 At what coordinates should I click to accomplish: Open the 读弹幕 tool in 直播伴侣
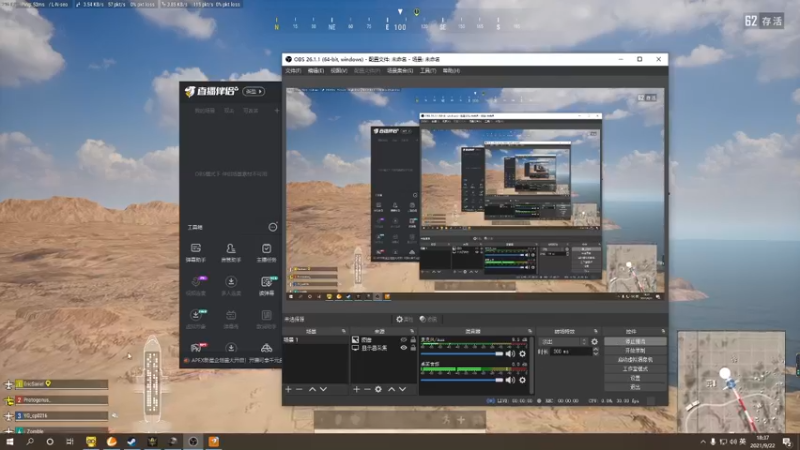[266, 286]
